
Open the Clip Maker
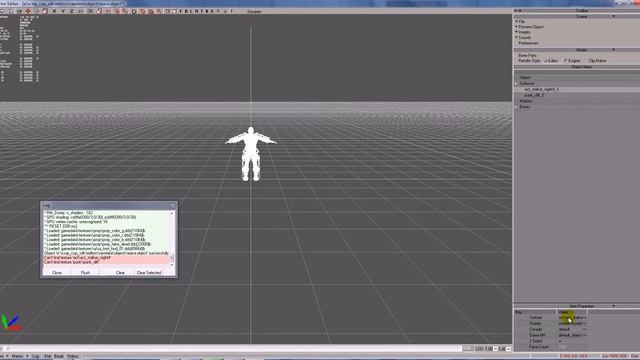[597, 60]
